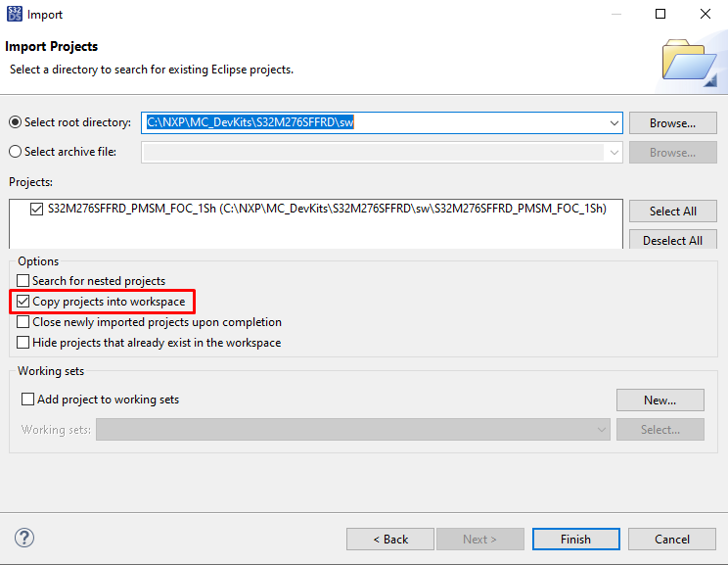Viewport: 728px width, 565px height.
Task: Enable Search for nested projects
Action: [x=23, y=281]
